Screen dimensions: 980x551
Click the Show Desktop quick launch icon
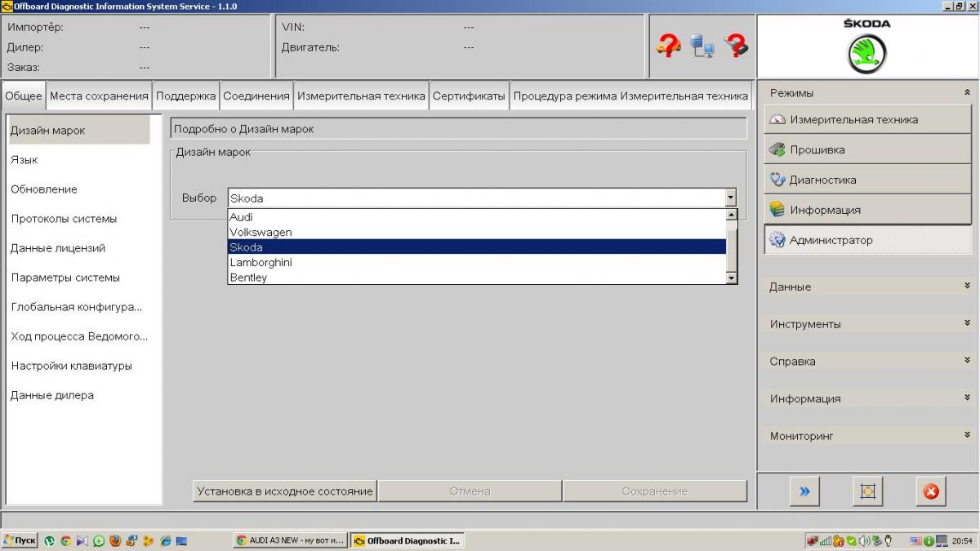coord(181,540)
